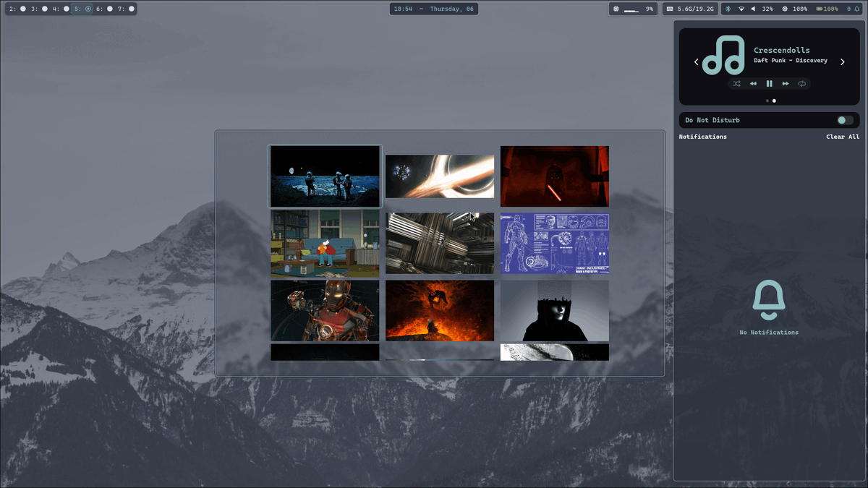Switch to workspace 7 in the top bar
This screenshot has width=868, height=488.
pyautogui.click(x=126, y=9)
